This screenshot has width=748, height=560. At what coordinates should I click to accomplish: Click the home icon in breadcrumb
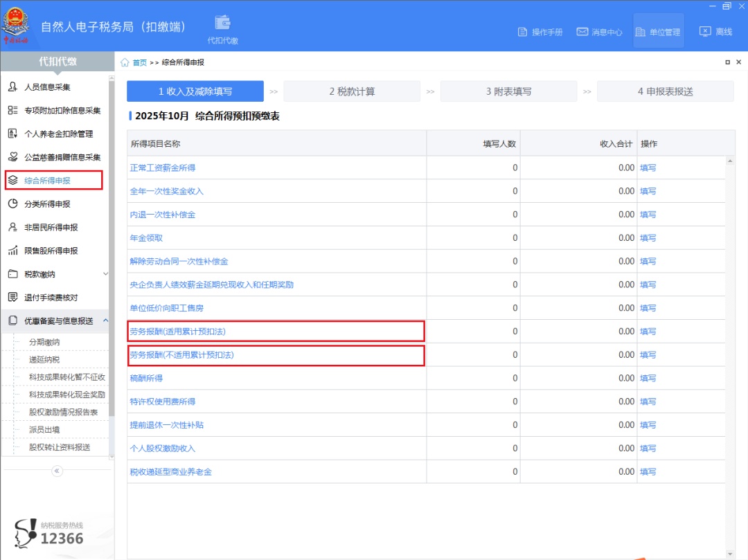coord(125,62)
